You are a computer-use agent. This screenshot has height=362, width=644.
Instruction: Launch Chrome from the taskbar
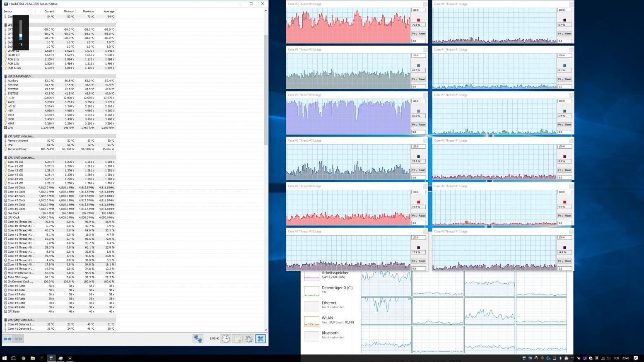pos(23,358)
